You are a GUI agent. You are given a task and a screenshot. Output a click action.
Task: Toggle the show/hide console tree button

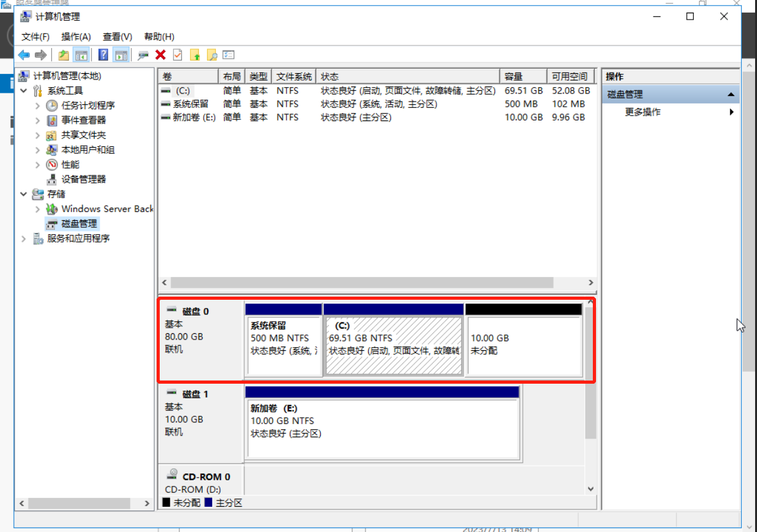81,55
